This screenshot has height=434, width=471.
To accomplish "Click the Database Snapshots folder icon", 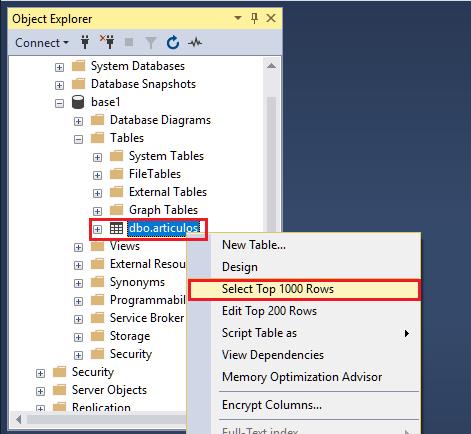I will tap(79, 84).
